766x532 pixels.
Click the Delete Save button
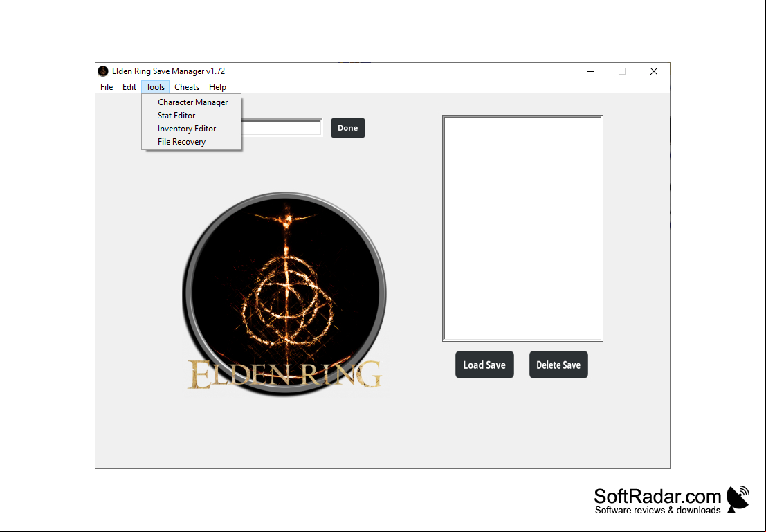(558, 365)
